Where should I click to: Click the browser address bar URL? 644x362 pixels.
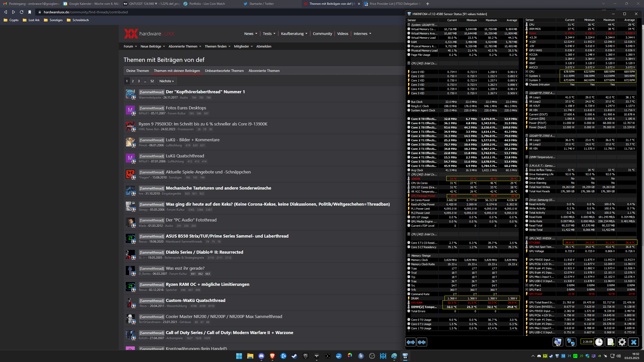(86, 12)
